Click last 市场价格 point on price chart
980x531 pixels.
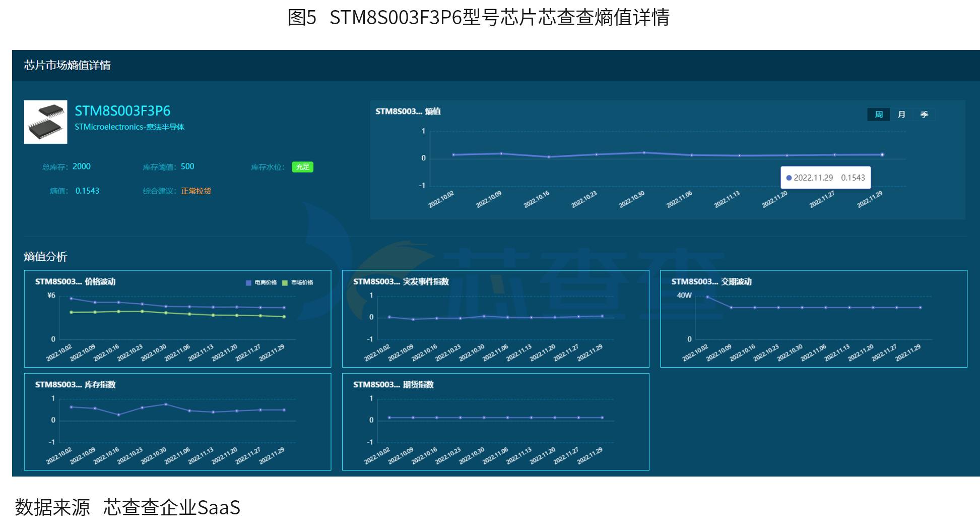(284, 317)
